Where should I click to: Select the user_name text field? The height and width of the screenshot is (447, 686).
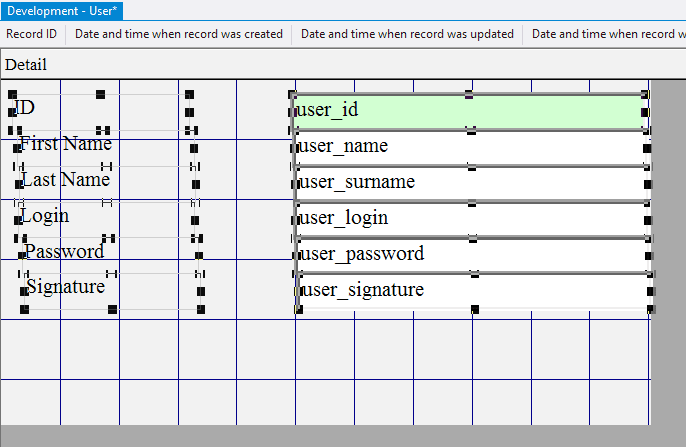coord(470,147)
